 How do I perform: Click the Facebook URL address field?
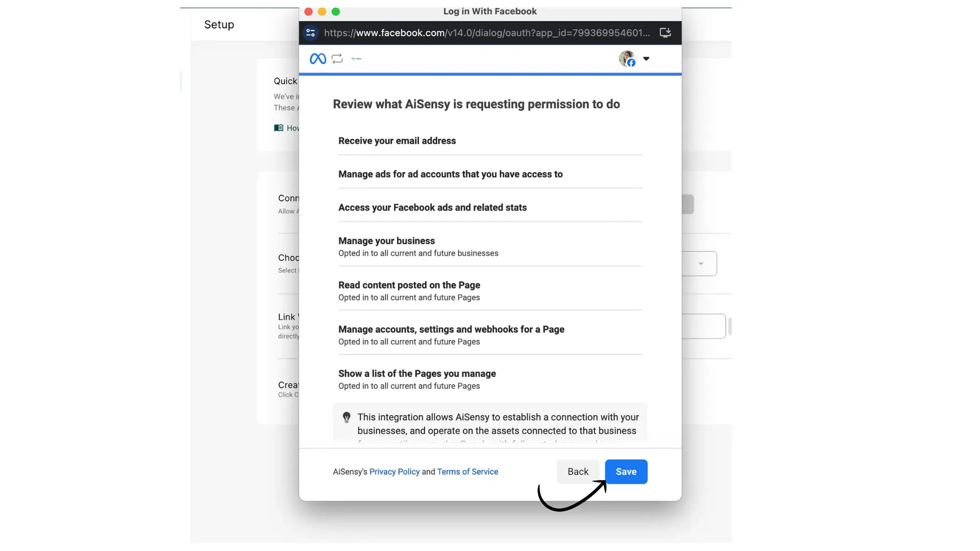[x=487, y=33]
